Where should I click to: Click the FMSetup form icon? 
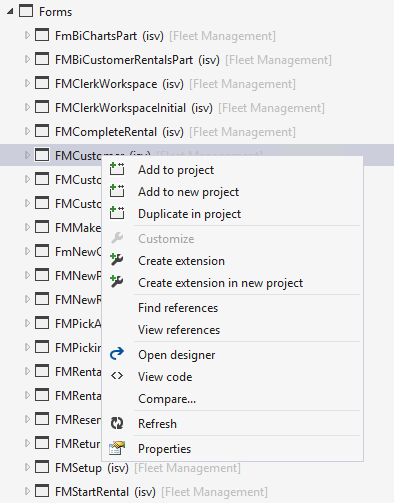pyautogui.click(x=42, y=467)
